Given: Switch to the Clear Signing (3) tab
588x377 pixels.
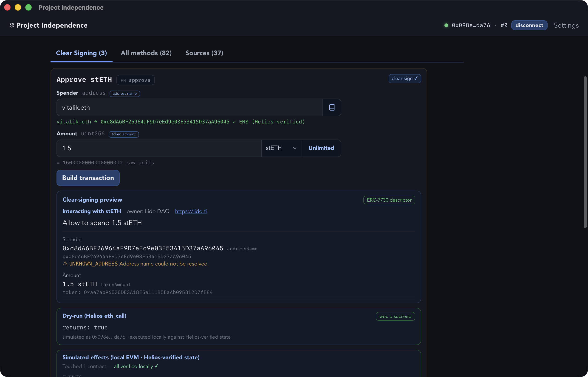Looking at the screenshot, I should [82, 53].
